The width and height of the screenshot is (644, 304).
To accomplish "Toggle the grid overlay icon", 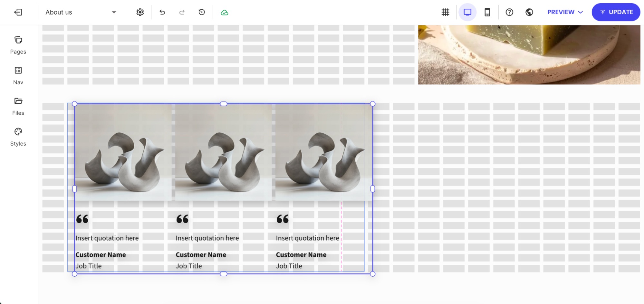I will pyautogui.click(x=445, y=12).
